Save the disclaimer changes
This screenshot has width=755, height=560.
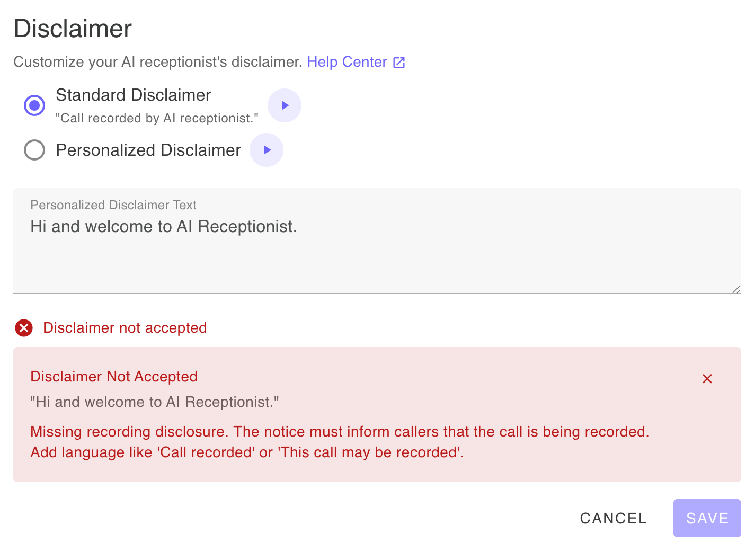[x=707, y=518]
